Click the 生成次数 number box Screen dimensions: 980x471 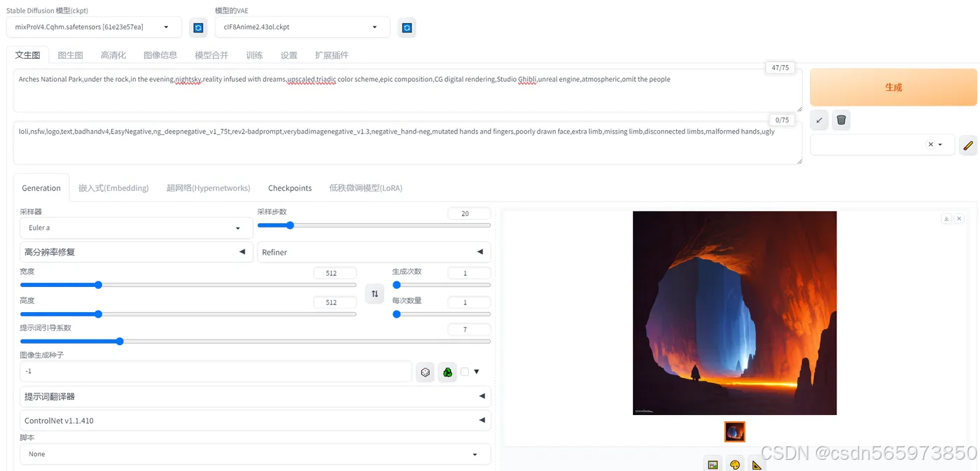(469, 273)
